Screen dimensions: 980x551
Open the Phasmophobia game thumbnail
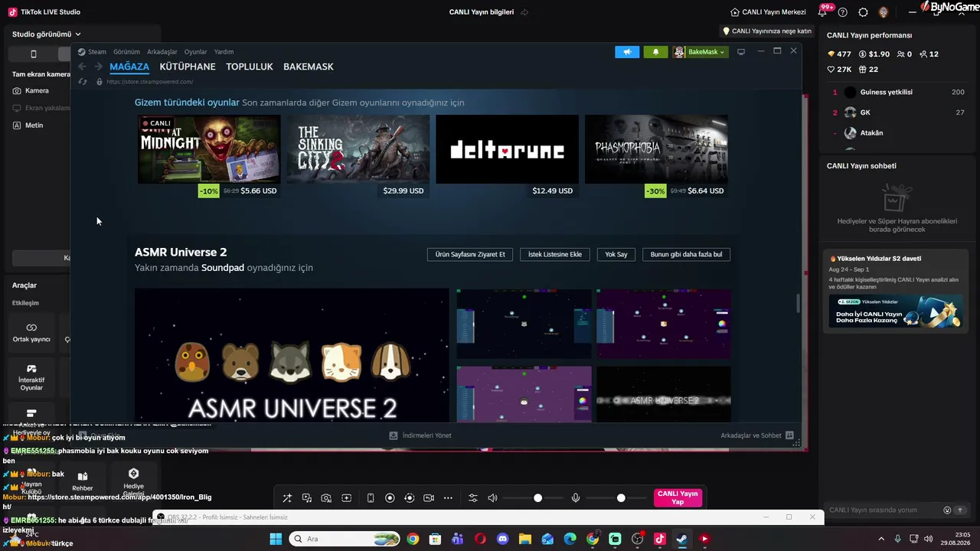pos(656,149)
